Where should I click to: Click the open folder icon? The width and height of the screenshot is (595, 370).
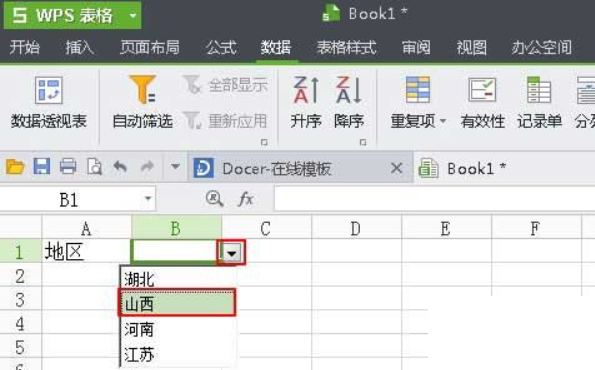click(x=15, y=167)
